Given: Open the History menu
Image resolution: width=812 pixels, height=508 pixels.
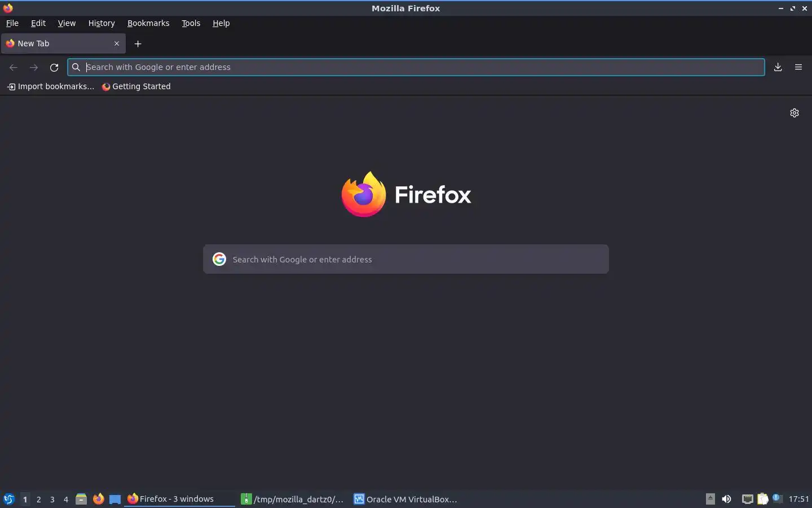Looking at the screenshot, I should [101, 23].
